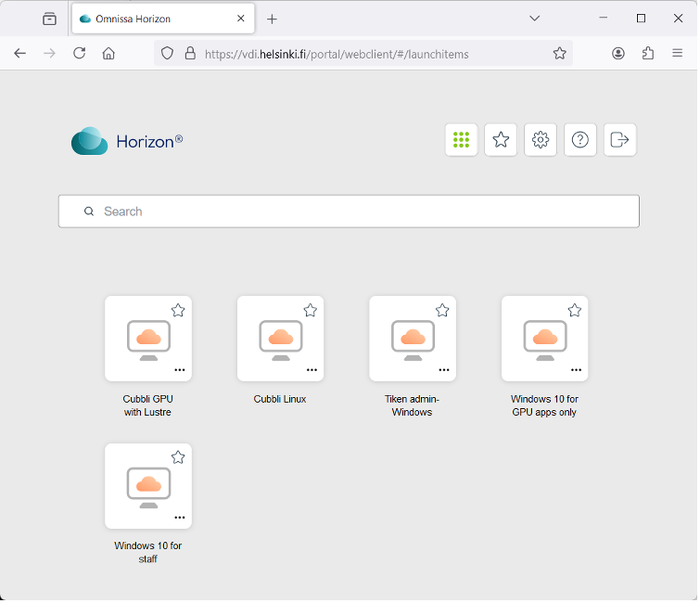Reload the current page
The width and height of the screenshot is (700, 603).
coord(80,54)
